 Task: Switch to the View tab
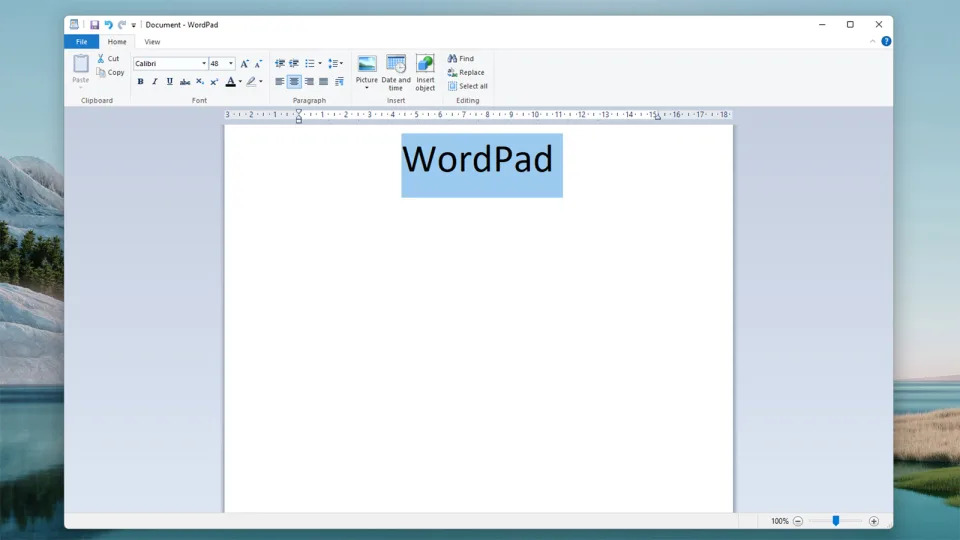152,42
